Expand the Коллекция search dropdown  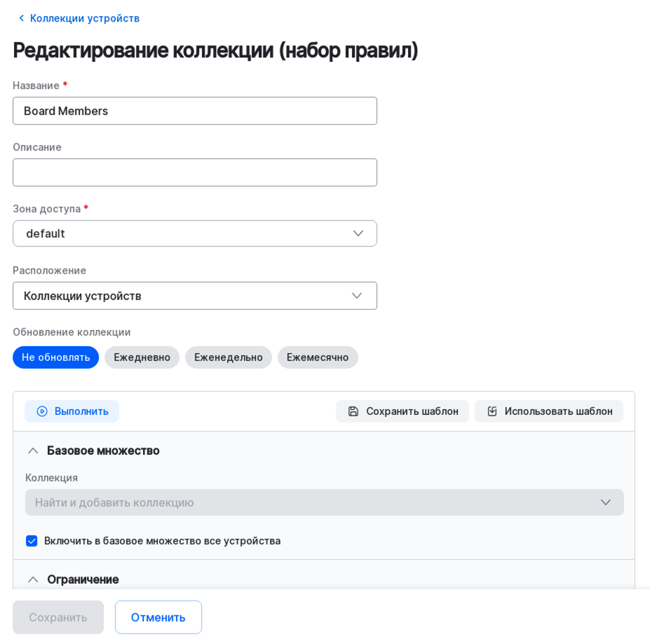pyautogui.click(x=605, y=502)
